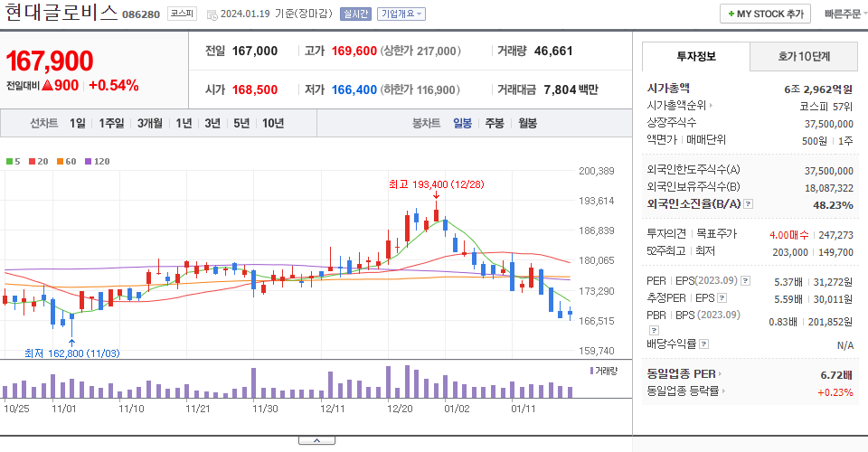Switch to the 투자정보 tab
The width and height of the screenshot is (868, 452).
(x=696, y=56)
